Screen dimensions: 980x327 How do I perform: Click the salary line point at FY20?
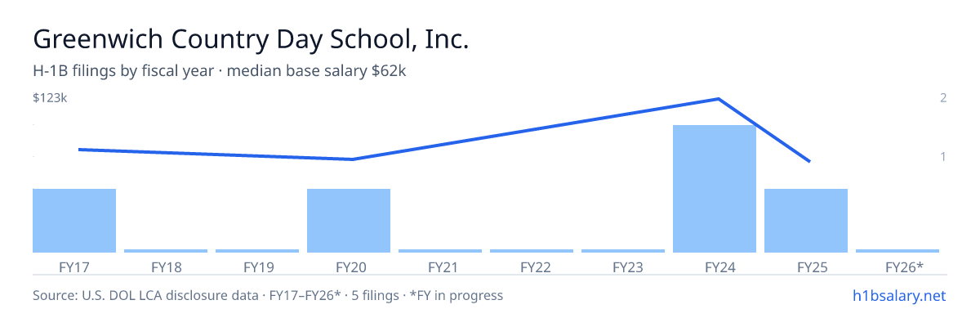(352, 159)
